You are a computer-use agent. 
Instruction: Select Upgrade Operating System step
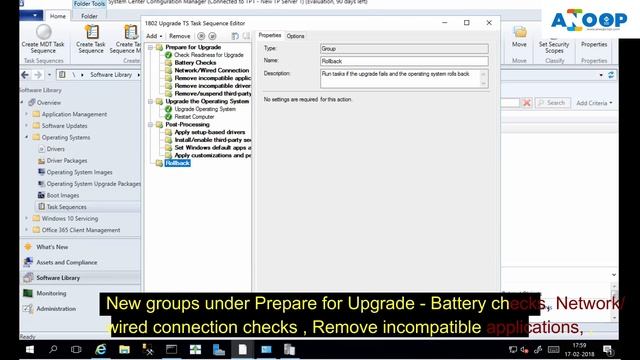(x=205, y=109)
